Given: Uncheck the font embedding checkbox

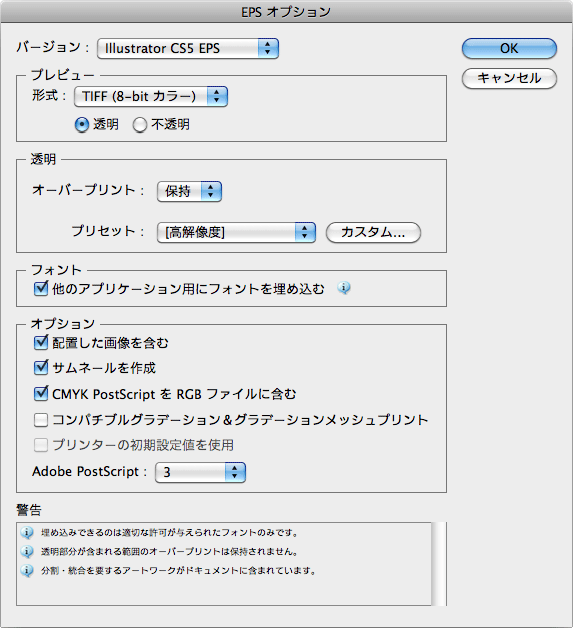Looking at the screenshot, I should [x=41, y=288].
